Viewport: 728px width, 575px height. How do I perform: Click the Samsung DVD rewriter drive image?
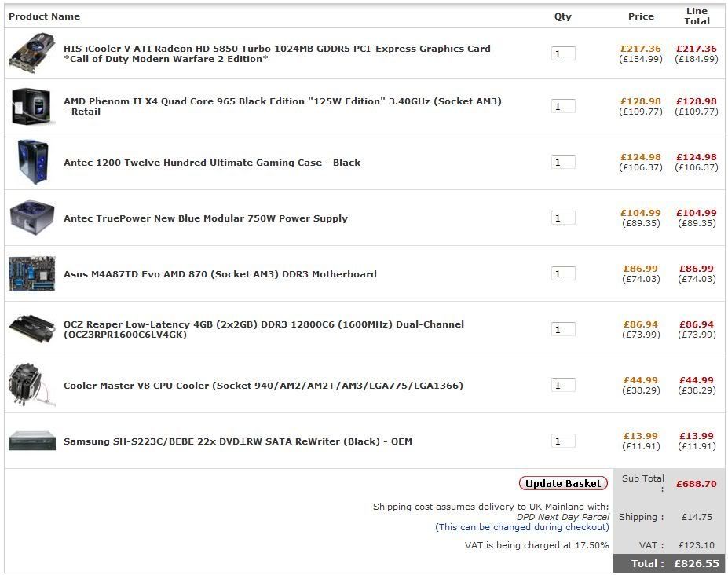tap(32, 441)
